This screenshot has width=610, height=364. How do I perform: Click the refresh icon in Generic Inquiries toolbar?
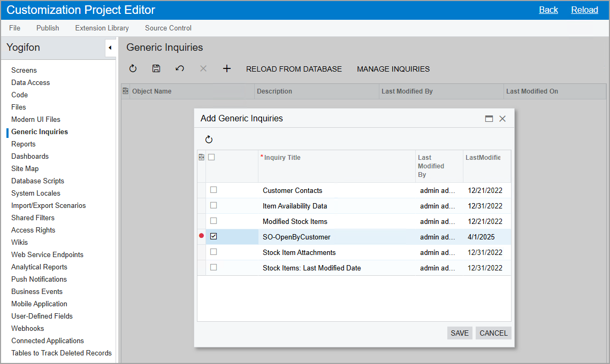pyautogui.click(x=133, y=68)
